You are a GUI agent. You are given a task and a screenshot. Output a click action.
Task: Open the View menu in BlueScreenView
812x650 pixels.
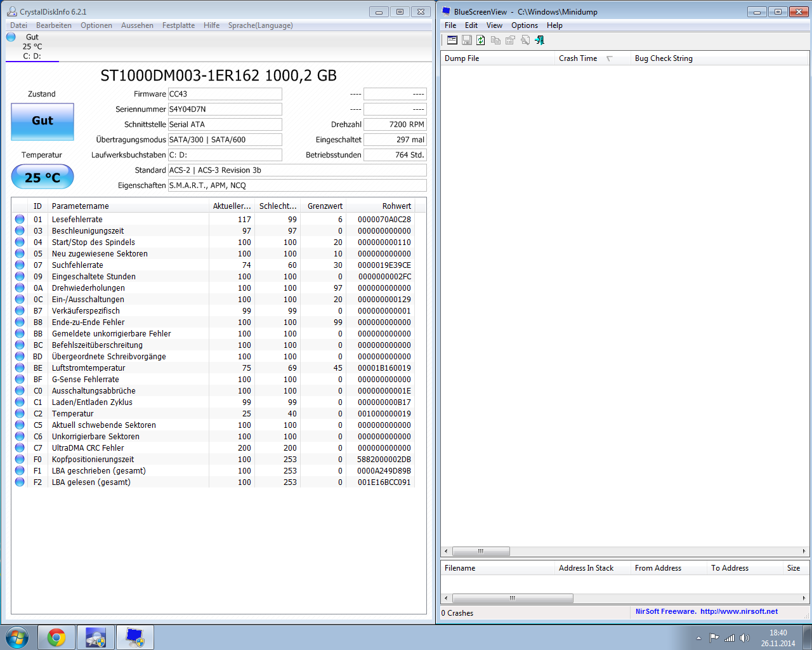(x=494, y=25)
